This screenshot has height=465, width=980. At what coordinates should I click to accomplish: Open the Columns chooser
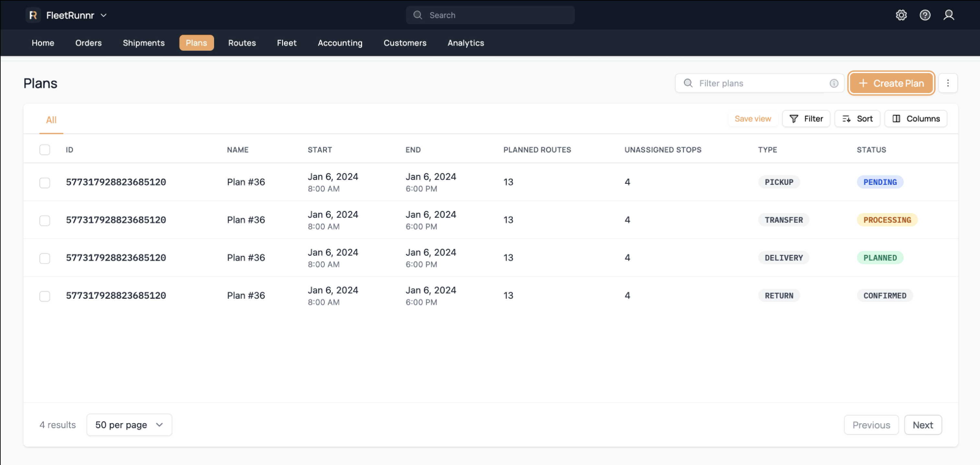(x=916, y=119)
